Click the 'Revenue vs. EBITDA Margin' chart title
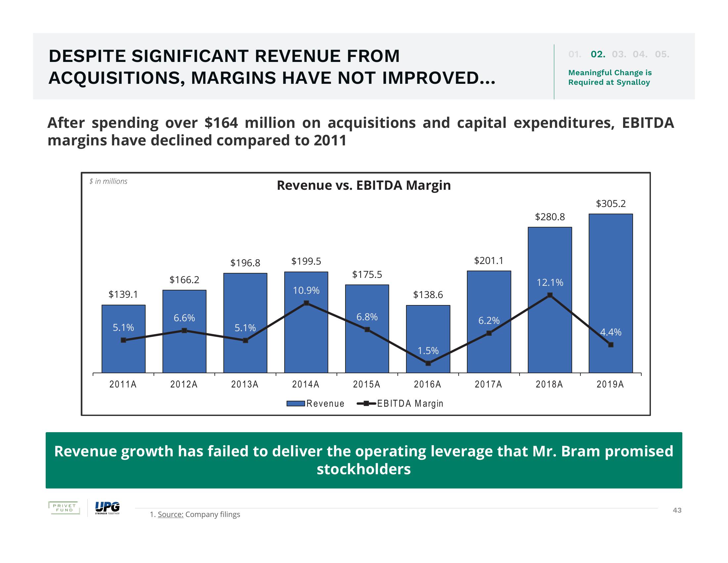This screenshot has width=728, height=563. tap(364, 185)
